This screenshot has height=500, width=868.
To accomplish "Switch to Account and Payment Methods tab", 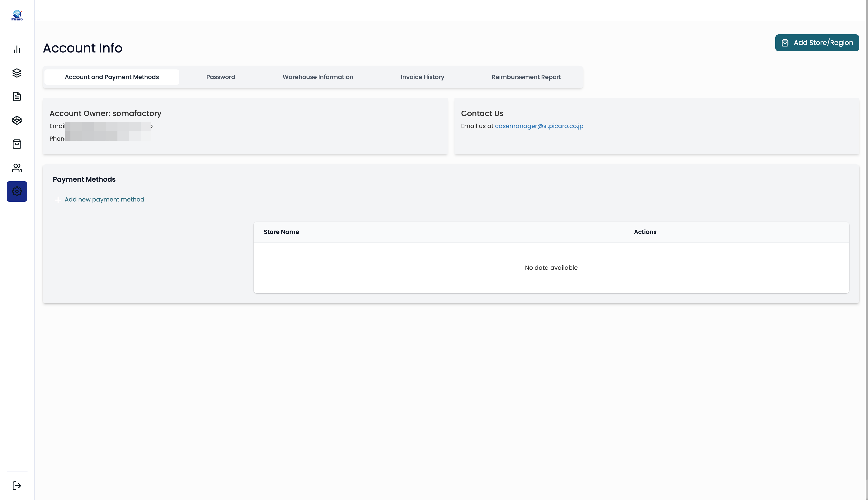I will 112,77.
